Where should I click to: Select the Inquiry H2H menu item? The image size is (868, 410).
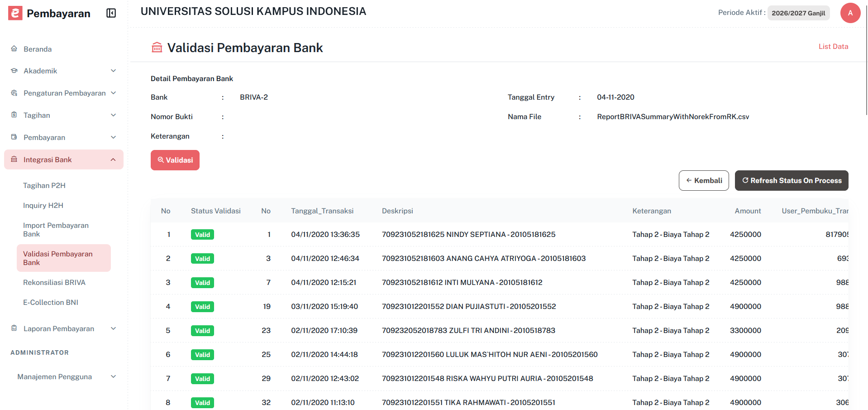point(43,205)
